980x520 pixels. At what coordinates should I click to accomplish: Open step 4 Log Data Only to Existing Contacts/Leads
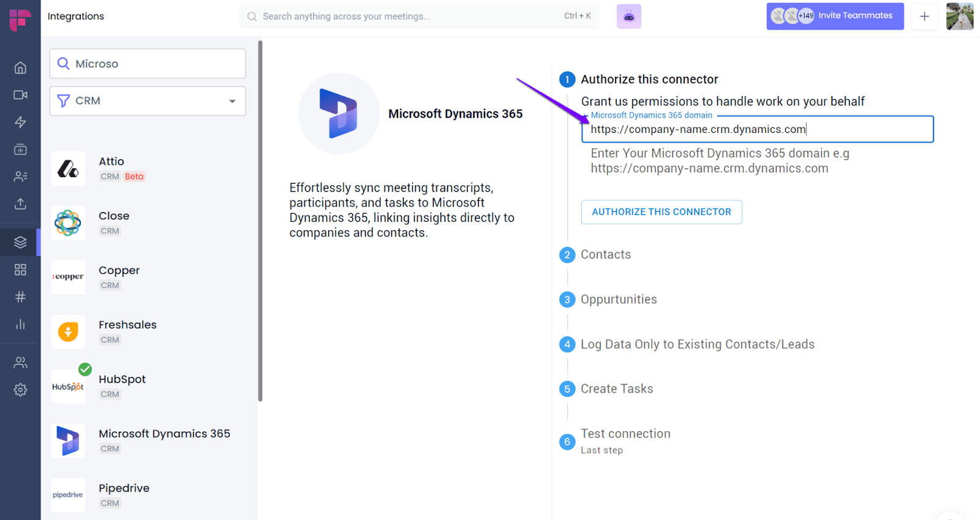pos(698,344)
